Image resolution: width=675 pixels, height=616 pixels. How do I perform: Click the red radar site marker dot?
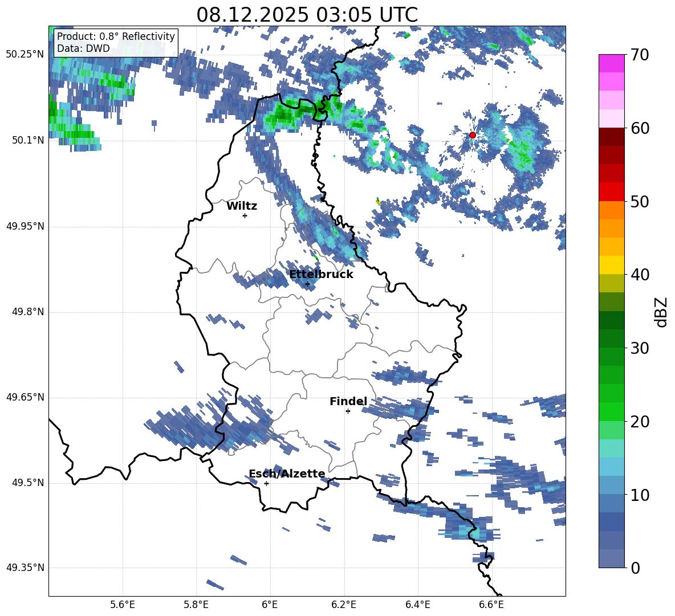(x=473, y=135)
